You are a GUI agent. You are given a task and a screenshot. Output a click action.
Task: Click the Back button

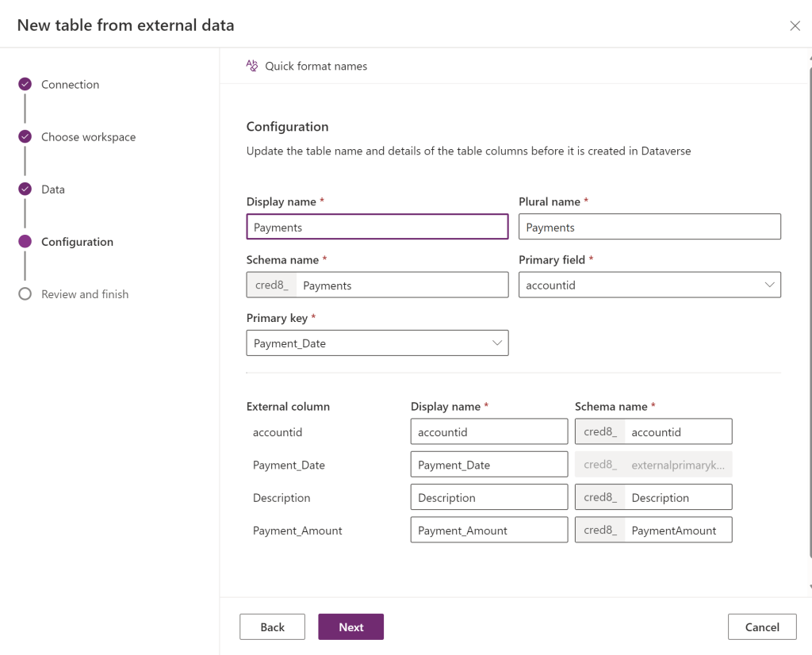point(272,626)
